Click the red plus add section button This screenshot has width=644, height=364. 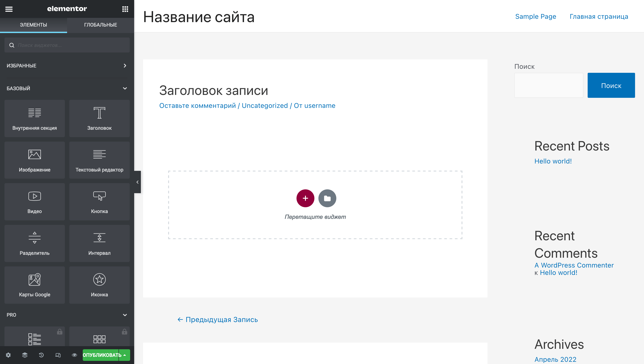[x=305, y=198]
